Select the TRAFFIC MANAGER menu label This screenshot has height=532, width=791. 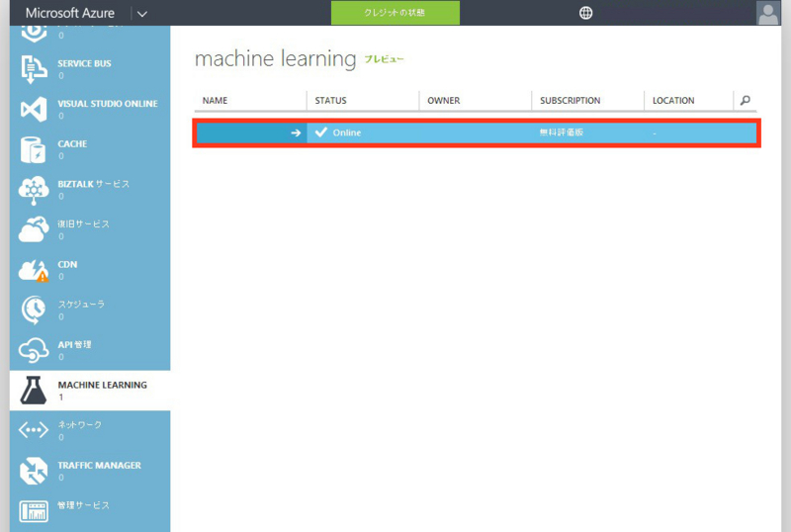click(x=100, y=465)
